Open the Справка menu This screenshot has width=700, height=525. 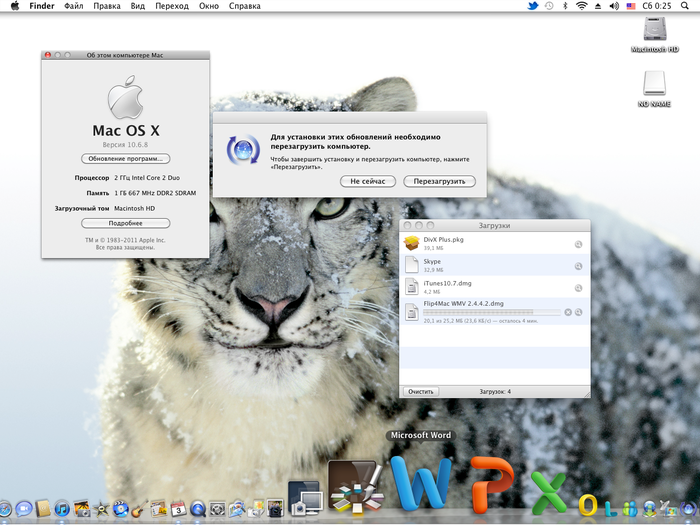(x=245, y=6)
